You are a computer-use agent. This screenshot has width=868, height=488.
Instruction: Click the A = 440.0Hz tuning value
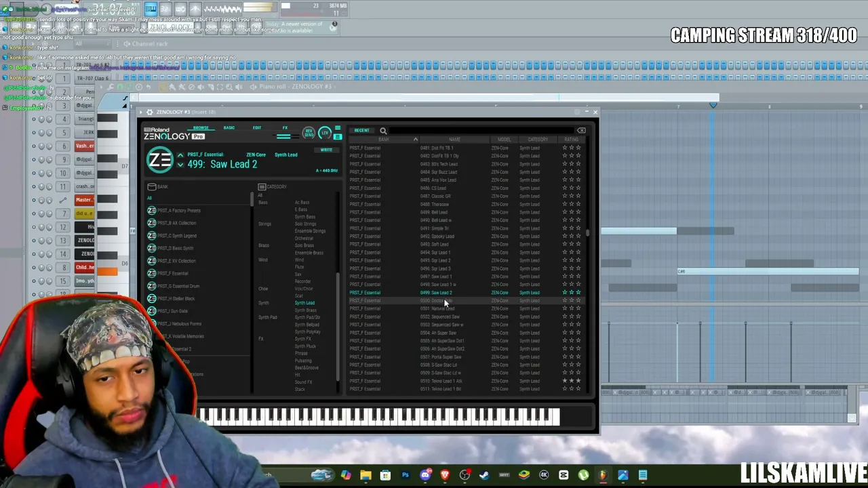[327, 171]
